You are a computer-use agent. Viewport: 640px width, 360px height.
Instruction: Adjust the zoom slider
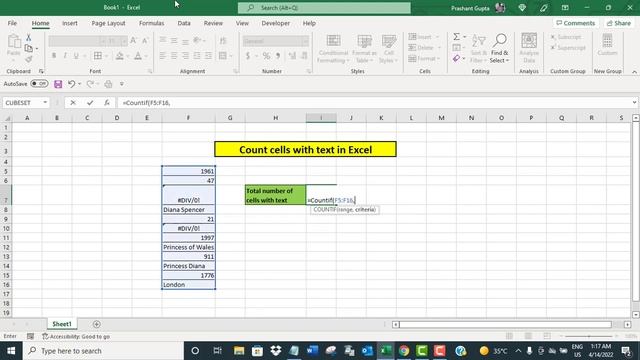coord(589,336)
